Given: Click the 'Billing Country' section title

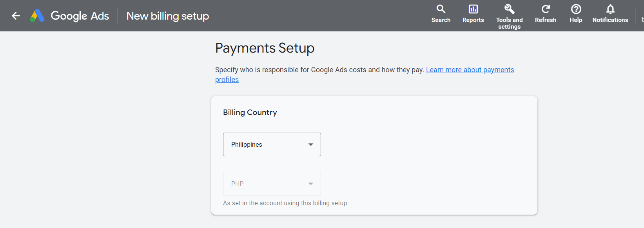Looking at the screenshot, I should click(250, 112).
